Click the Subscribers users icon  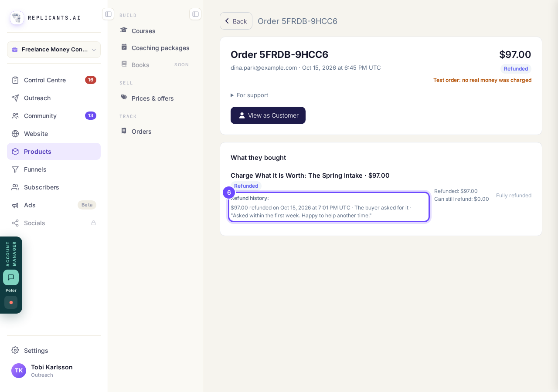15,187
